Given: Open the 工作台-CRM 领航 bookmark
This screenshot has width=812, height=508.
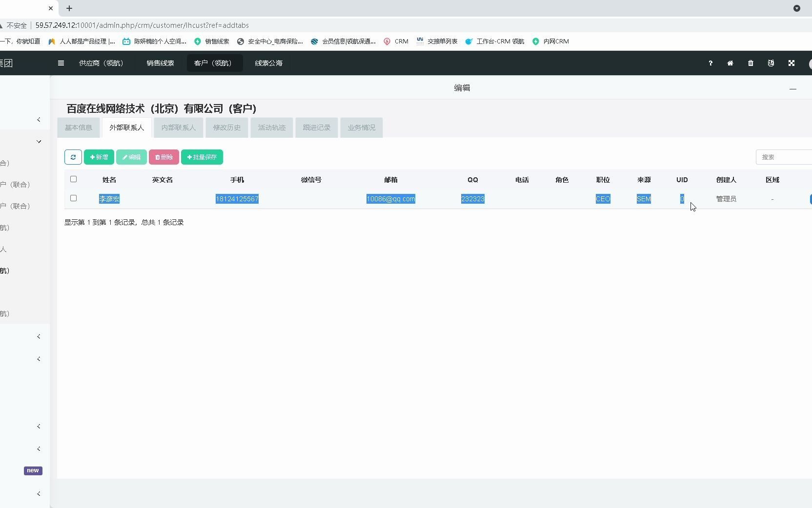Looking at the screenshot, I should pos(495,42).
